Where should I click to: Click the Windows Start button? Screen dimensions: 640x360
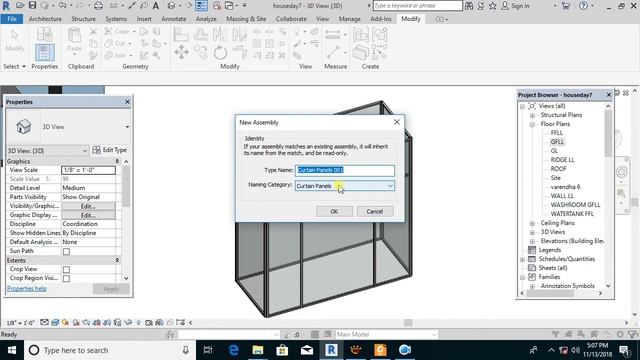[x=12, y=350]
